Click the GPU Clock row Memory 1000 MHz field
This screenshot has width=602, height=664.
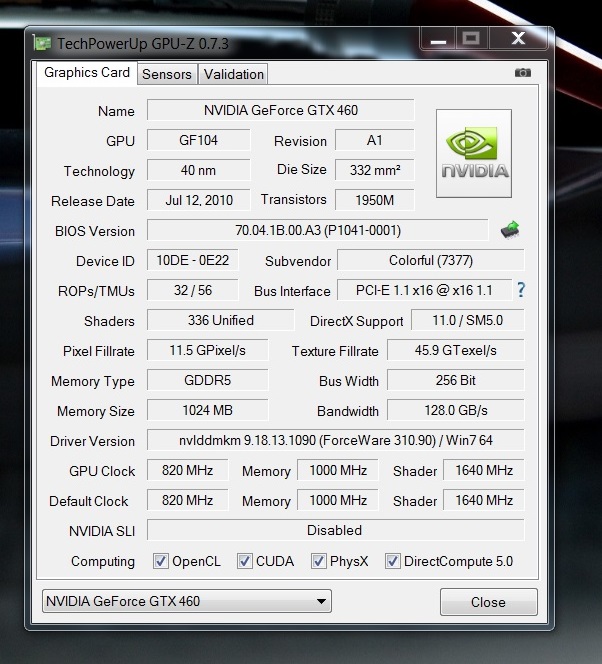338,471
